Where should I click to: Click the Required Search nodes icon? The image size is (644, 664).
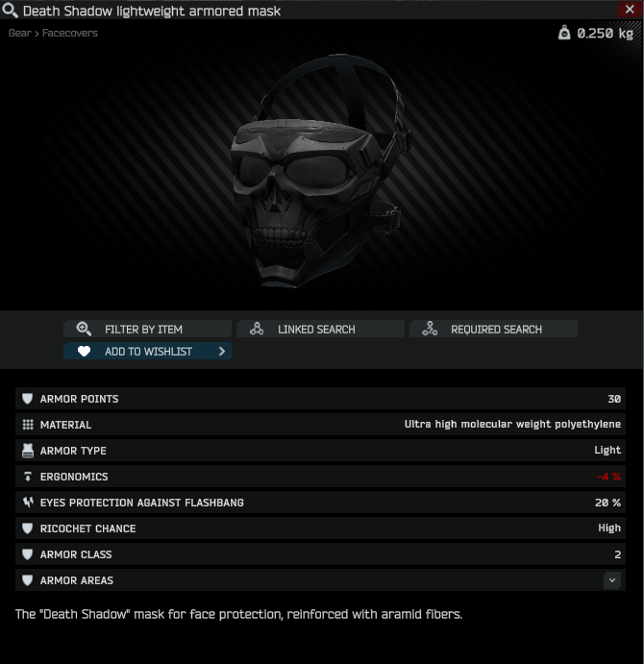coord(430,329)
